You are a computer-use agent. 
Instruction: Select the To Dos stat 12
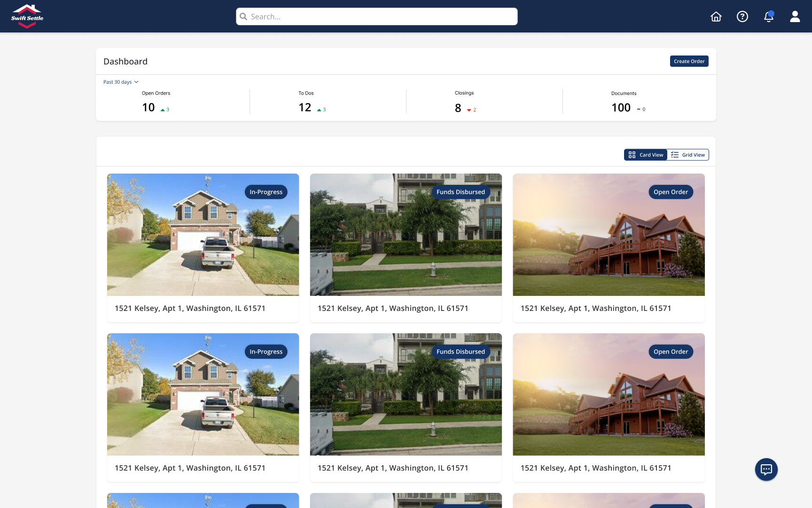click(305, 108)
